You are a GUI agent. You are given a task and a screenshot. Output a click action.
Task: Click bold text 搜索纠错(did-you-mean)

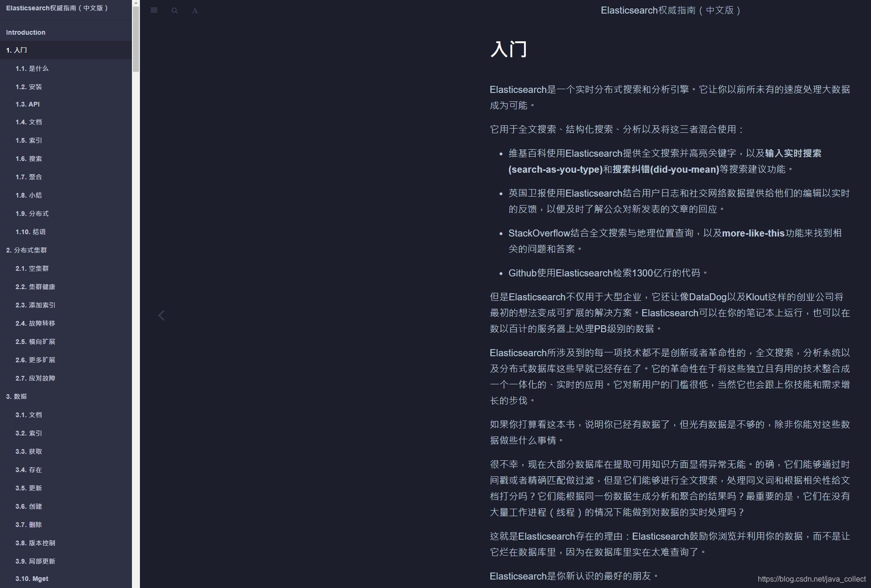point(666,169)
